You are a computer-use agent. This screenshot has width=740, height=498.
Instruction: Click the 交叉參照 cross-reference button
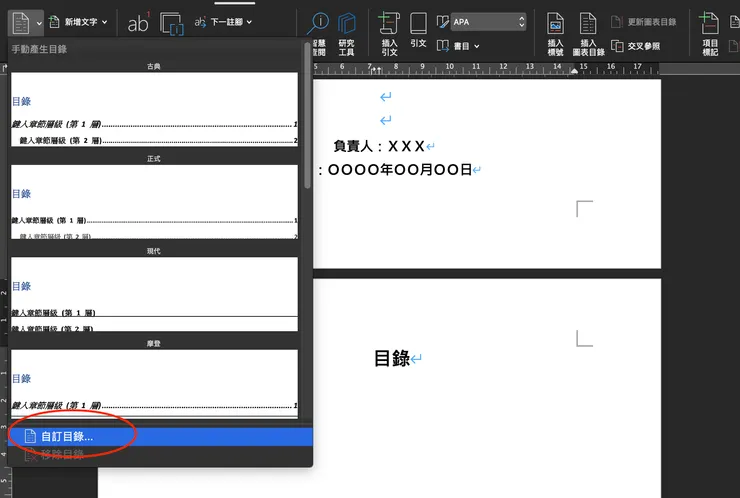[x=636, y=46]
